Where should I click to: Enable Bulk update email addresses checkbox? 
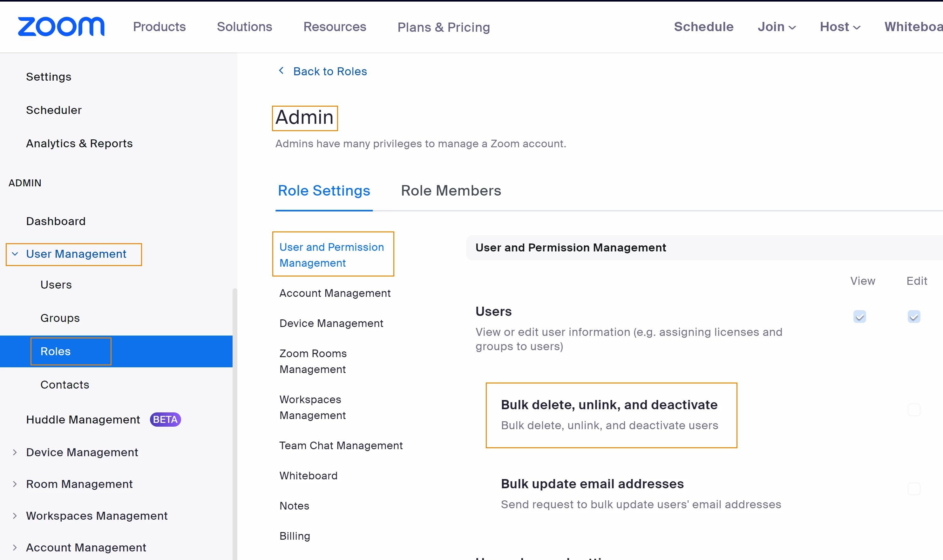coord(914,489)
